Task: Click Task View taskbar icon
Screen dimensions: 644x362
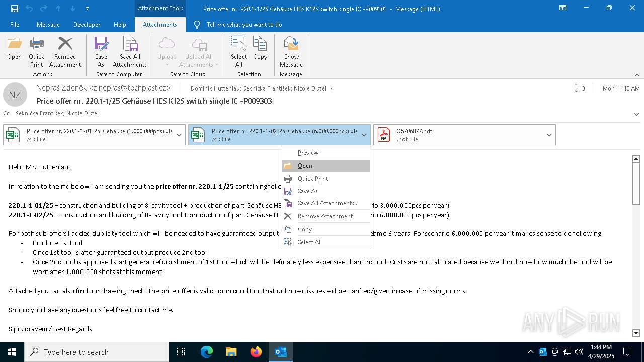Action: tap(181, 352)
